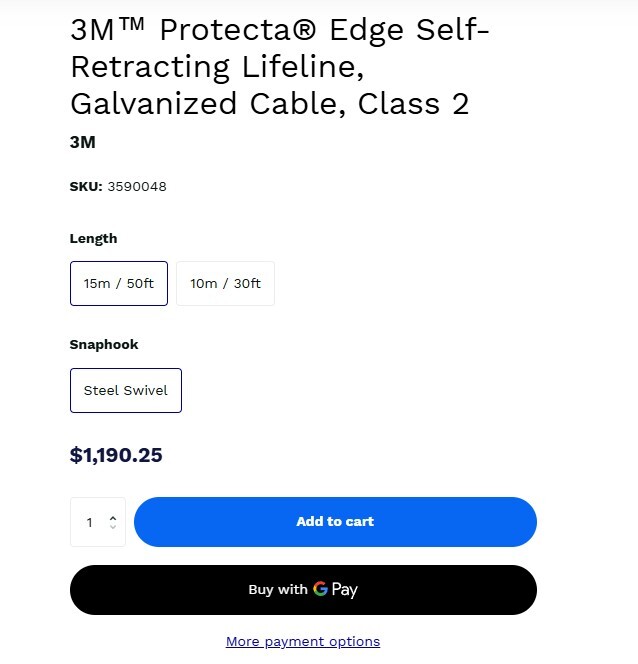Click "Galvanized Cable, Class 2" in the title
Image resolution: width=638 pixels, height=664 pixels.
pos(270,103)
